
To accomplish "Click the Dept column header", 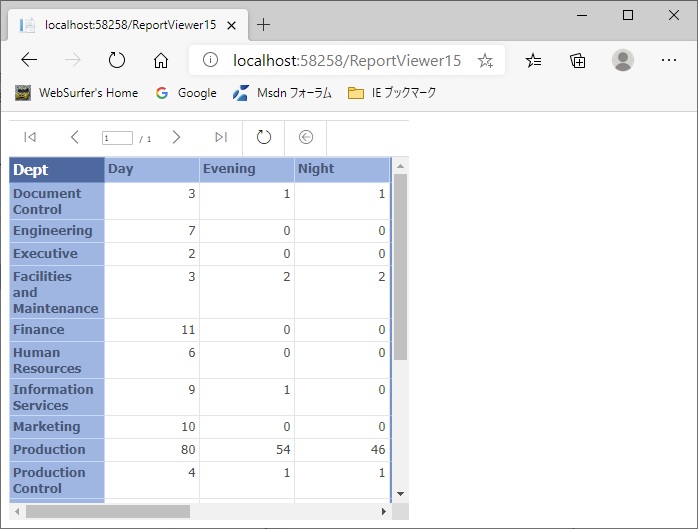I will 57,170.
